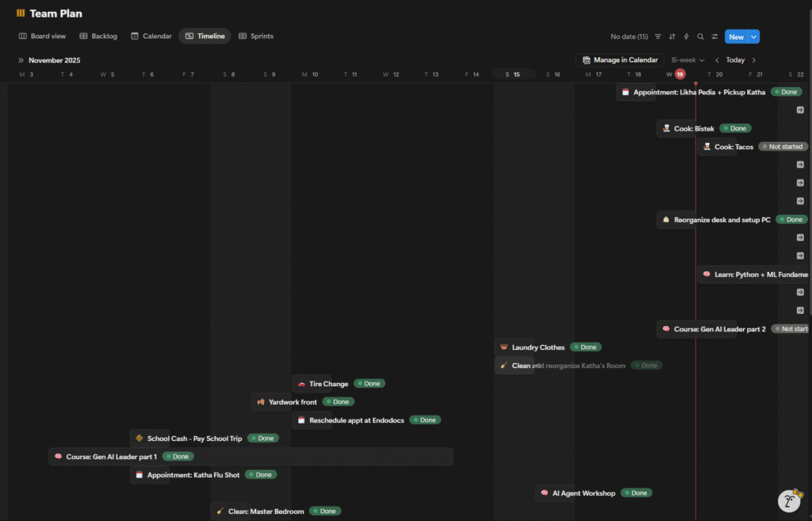
Task: Jump to Today using the Today button
Action: click(735, 59)
